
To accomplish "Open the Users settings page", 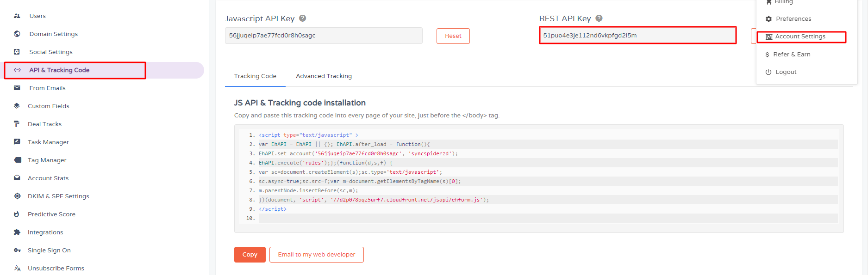I will click(37, 16).
